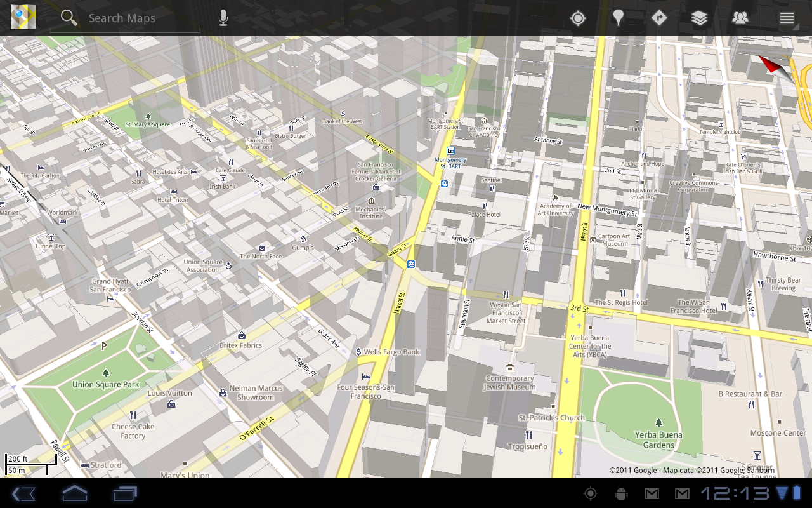Tap Kate O'Brien's Irish Bar & Grill label
Screen dimensions: 812x508
[743, 168]
